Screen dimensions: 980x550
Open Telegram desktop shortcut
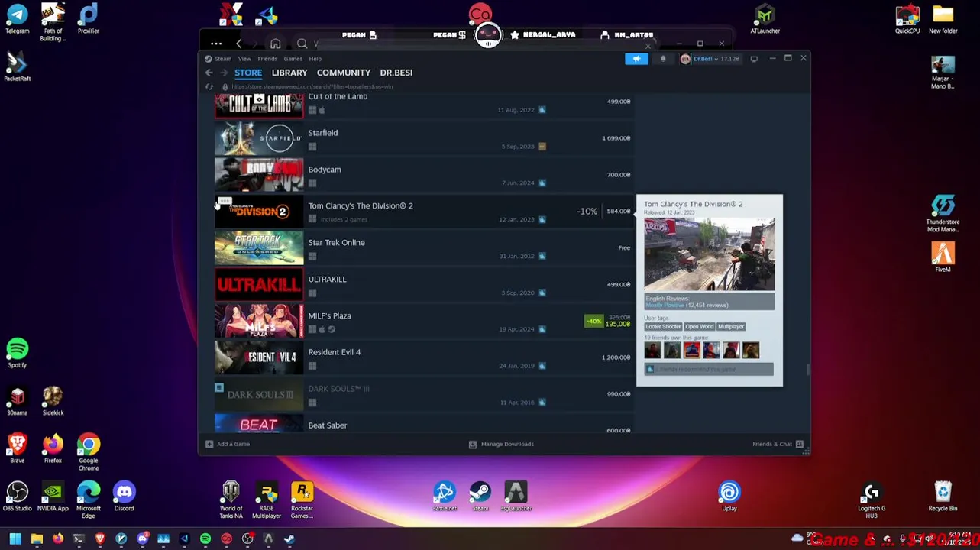[x=17, y=19]
